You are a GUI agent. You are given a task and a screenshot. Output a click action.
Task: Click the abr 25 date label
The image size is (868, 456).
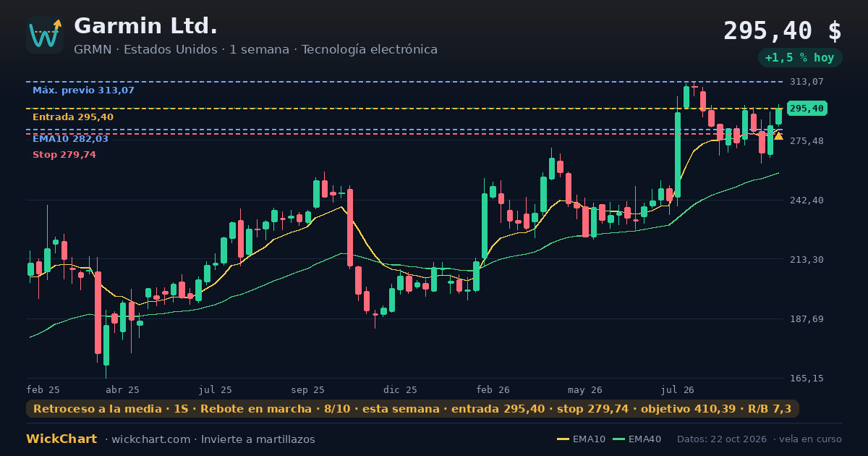click(123, 390)
